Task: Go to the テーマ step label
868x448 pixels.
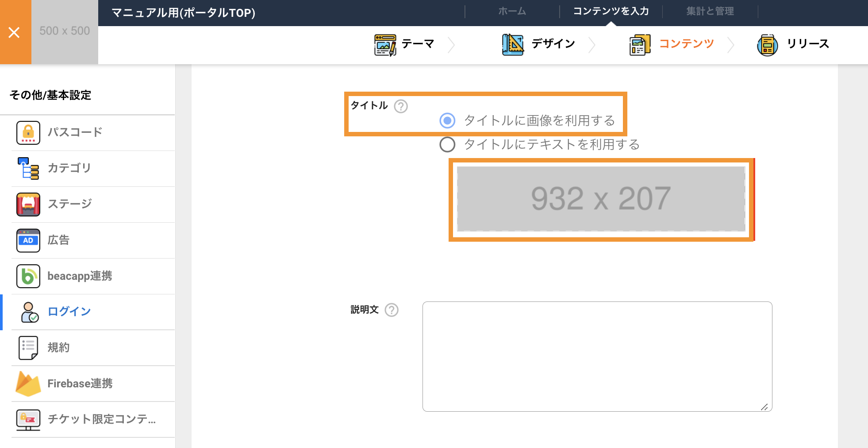Action: (x=418, y=44)
